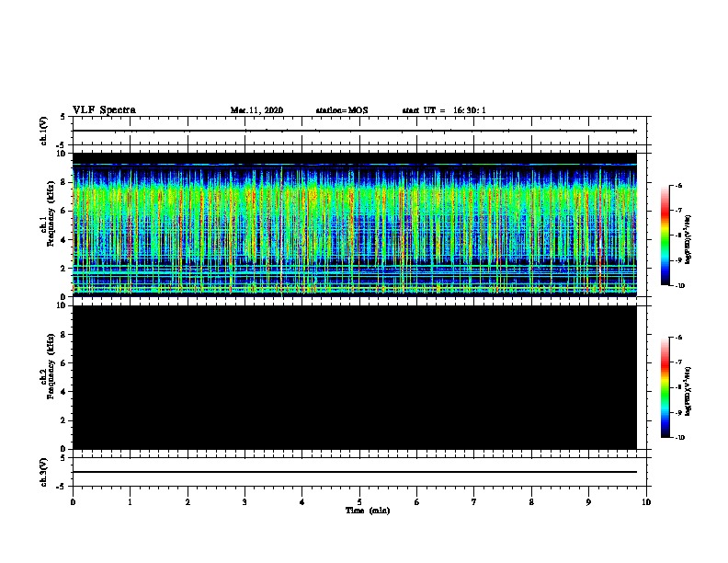Screen dimensions: 728x563
Task: Click the 'start UT = 16:30:1' label
Action: coord(444,110)
